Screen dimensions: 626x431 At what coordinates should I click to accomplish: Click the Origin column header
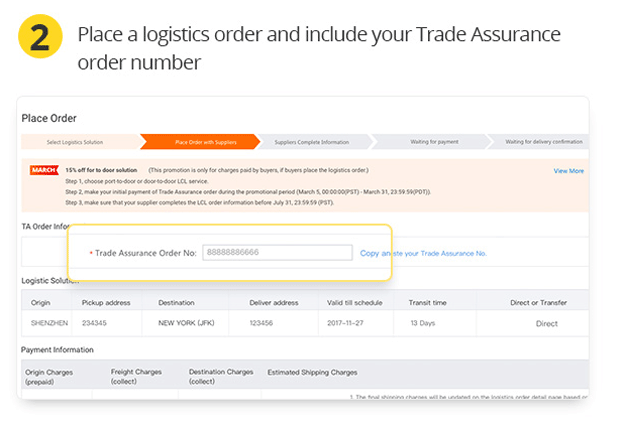(41, 302)
